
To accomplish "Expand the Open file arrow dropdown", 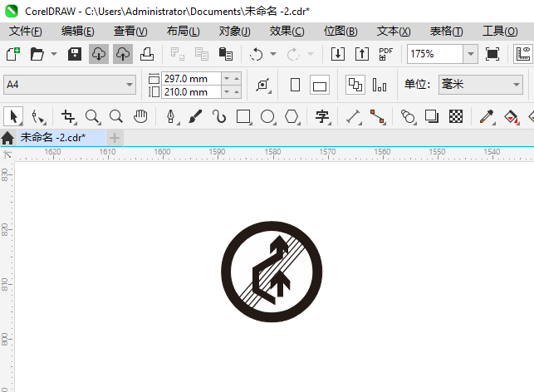I will pyautogui.click(x=54, y=54).
